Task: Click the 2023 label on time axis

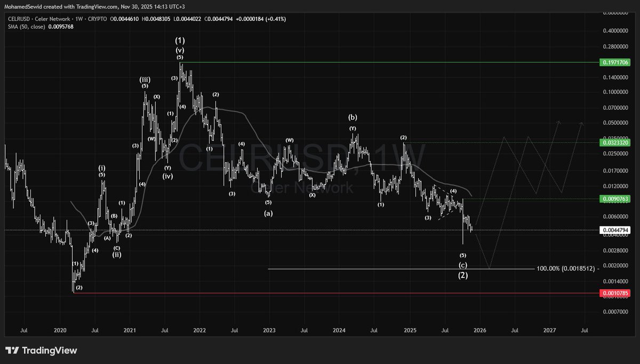Action: pos(269,330)
